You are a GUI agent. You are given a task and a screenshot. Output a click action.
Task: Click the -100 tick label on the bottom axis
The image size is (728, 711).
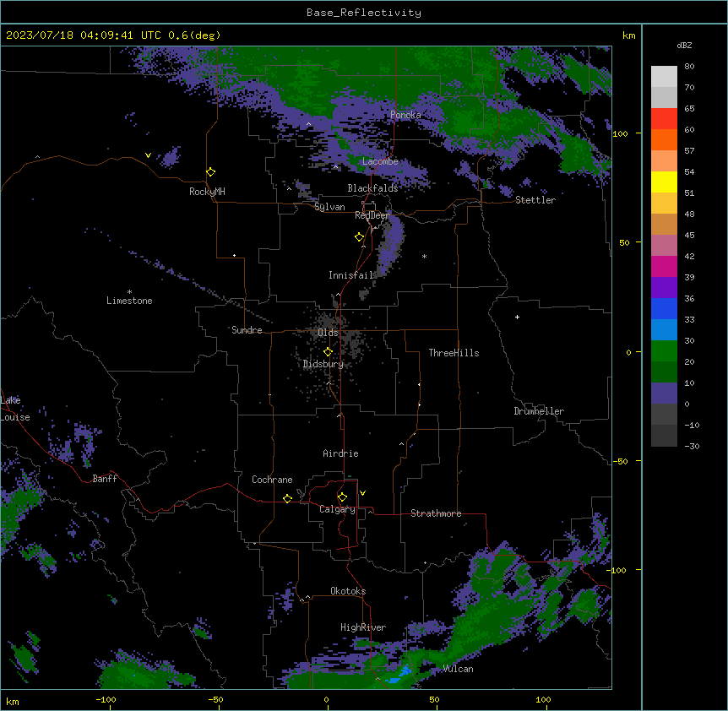(106, 699)
